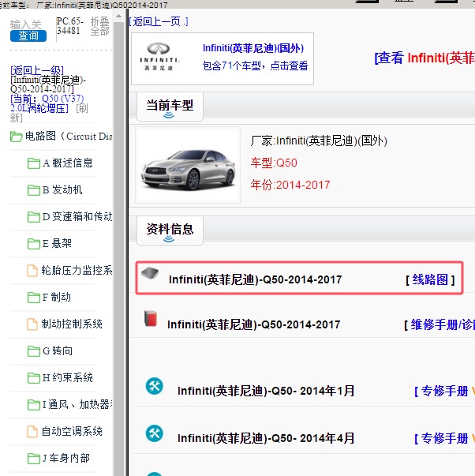The image size is (475, 476).
Task: Click document icon for 轮胎压力监控系统
Action: (32, 271)
